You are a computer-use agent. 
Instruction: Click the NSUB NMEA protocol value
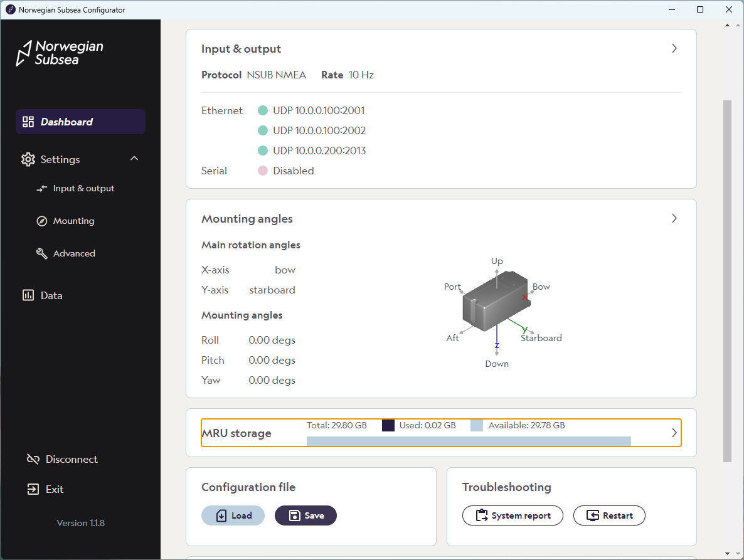(276, 75)
